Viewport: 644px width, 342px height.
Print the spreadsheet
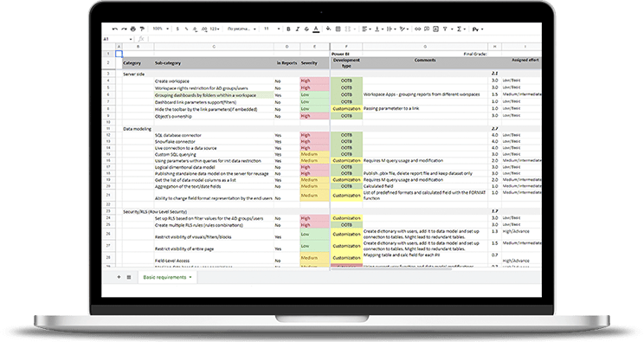coord(133,29)
